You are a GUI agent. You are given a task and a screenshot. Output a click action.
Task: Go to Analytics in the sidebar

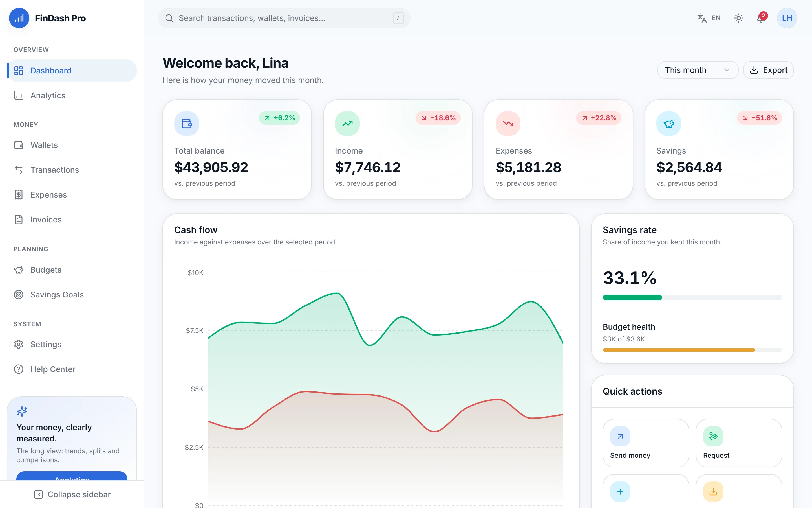72,95
